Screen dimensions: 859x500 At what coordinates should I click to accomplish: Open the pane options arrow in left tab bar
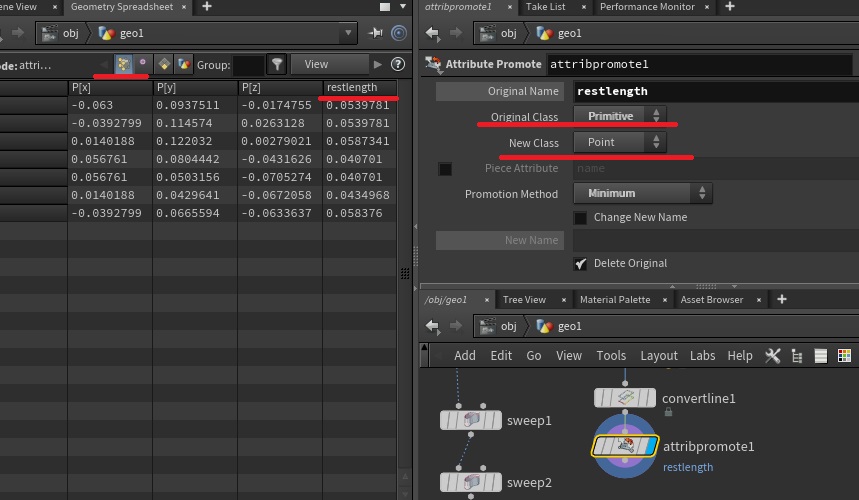tap(403, 7)
